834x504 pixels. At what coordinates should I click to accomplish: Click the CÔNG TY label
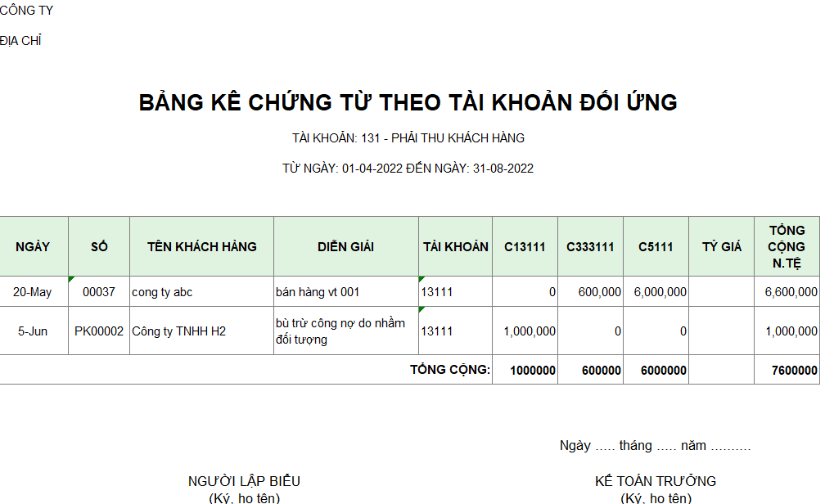[x=26, y=10]
